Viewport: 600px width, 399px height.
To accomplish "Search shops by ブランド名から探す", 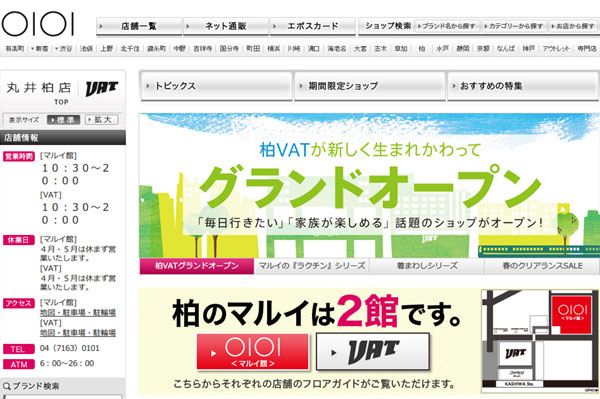I will tap(446, 26).
